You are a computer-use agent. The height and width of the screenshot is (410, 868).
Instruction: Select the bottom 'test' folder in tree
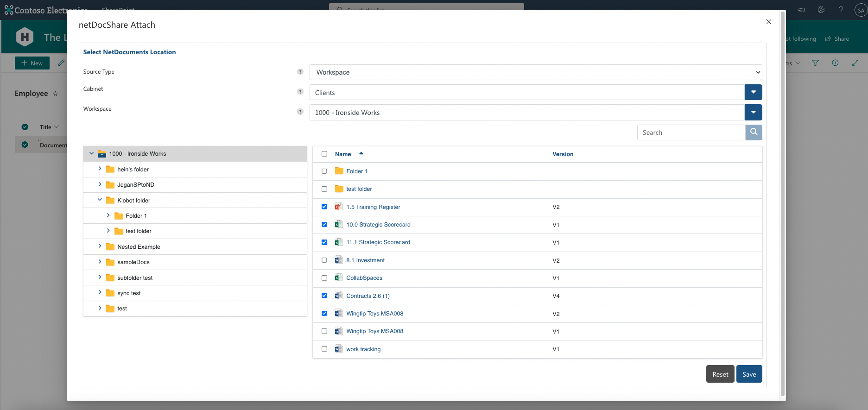[122, 309]
